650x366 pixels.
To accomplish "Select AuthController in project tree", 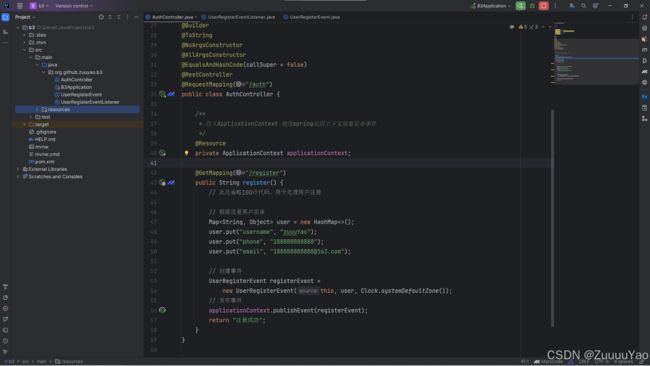I will click(x=73, y=80).
